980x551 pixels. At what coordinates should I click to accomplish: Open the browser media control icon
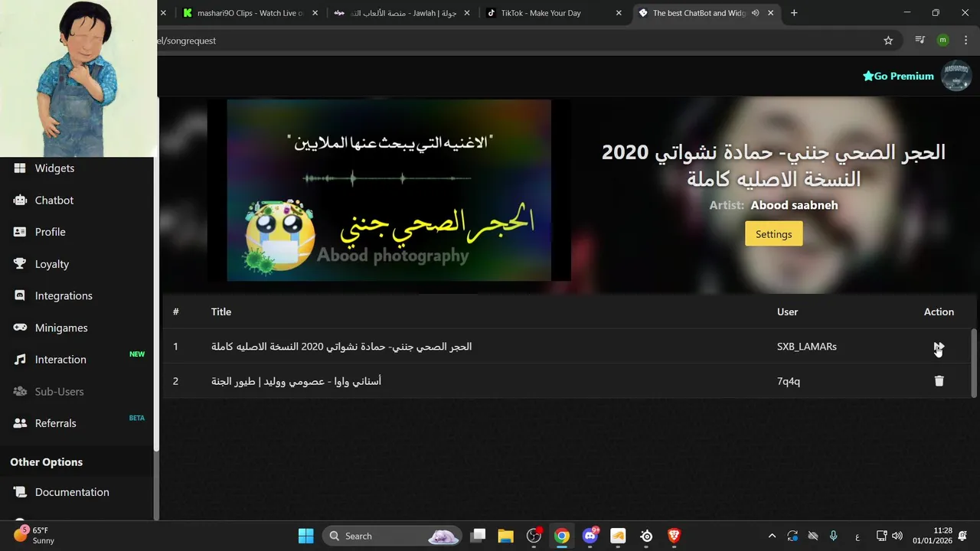920,41
